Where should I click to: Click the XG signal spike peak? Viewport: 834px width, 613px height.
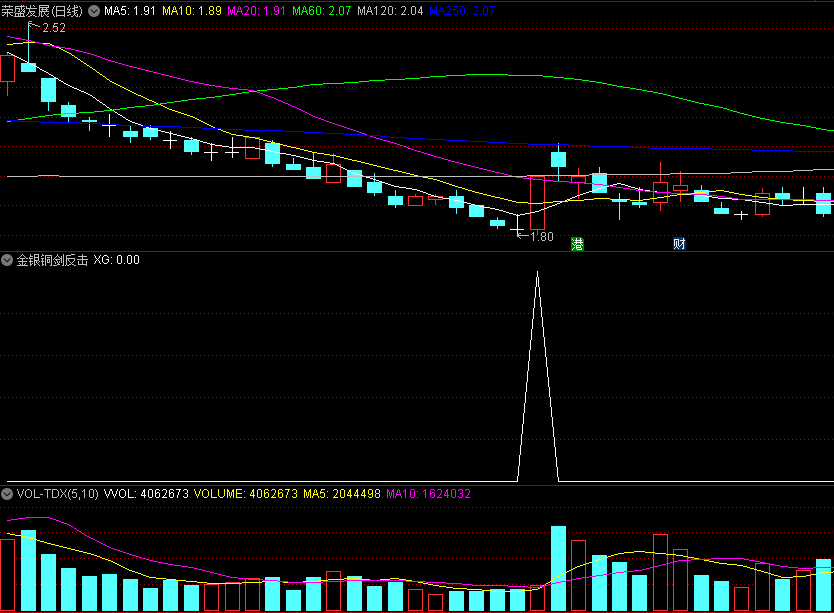tap(538, 273)
